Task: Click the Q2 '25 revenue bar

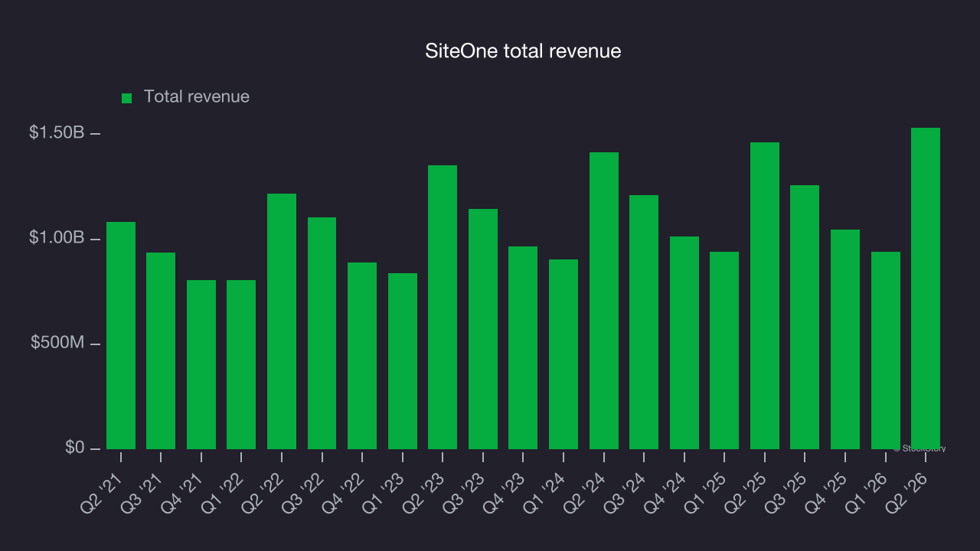Action: pyautogui.click(x=765, y=295)
